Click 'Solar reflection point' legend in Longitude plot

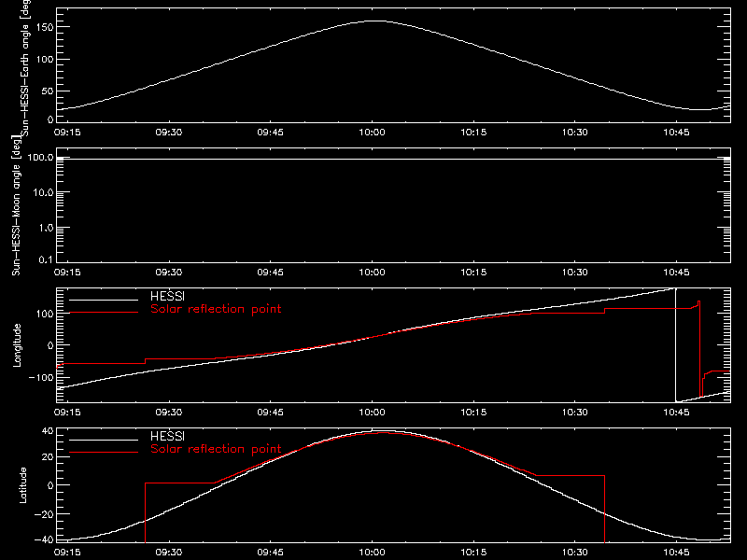(216, 309)
